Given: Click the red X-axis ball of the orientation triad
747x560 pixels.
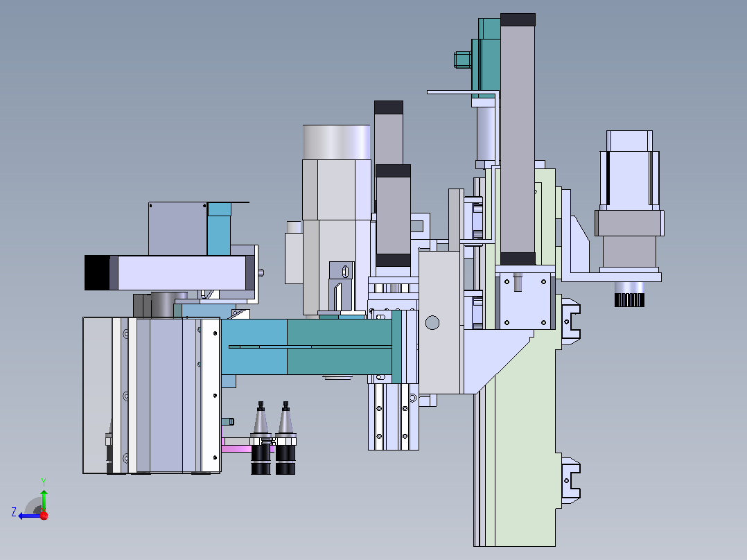Looking at the screenshot, I should [x=44, y=516].
